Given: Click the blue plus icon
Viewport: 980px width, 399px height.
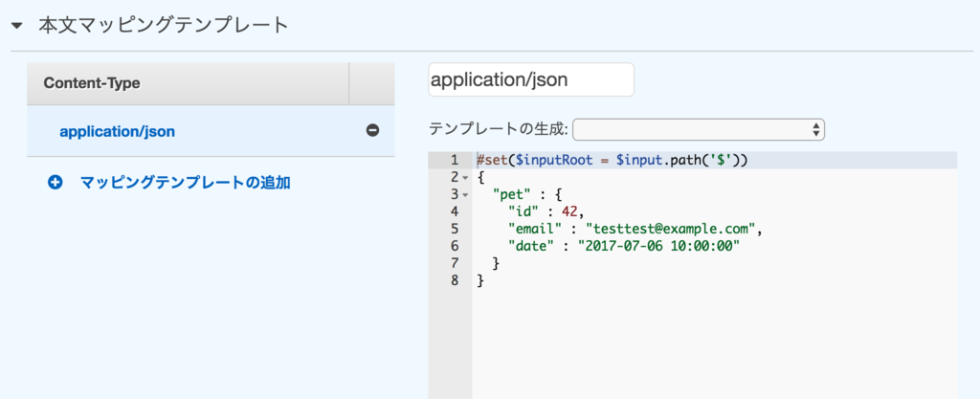Looking at the screenshot, I should [56, 182].
